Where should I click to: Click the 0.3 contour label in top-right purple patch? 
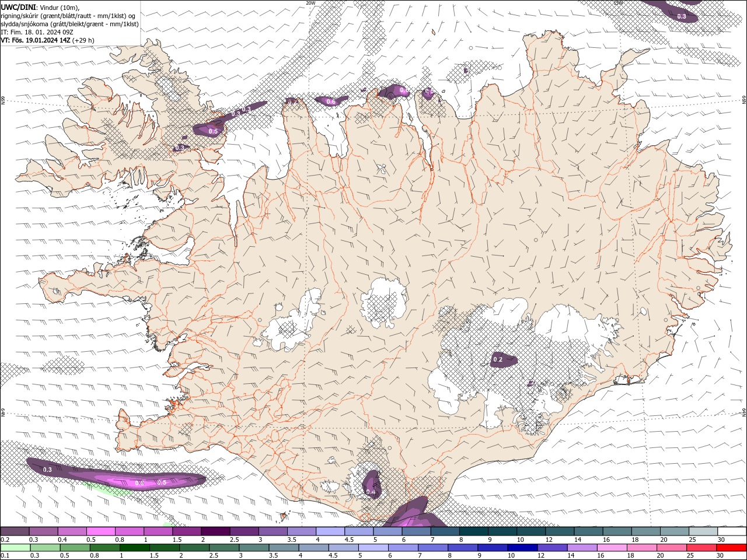(x=682, y=16)
